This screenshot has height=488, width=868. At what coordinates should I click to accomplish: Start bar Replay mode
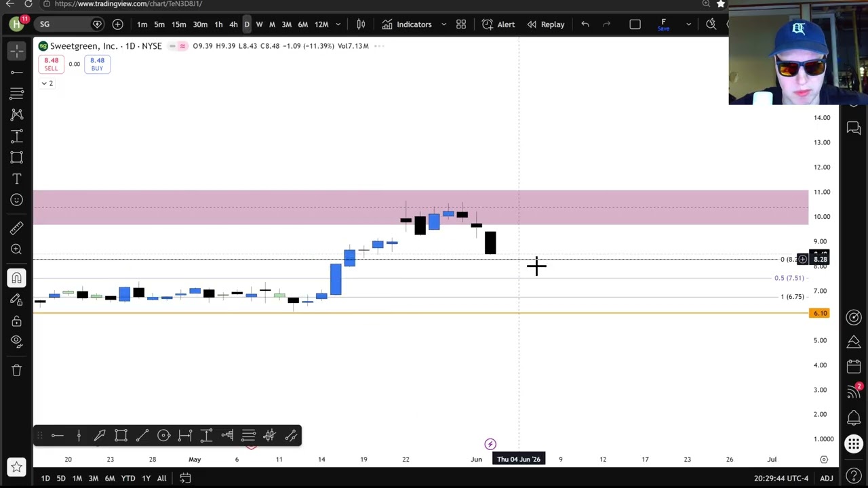coord(546,24)
